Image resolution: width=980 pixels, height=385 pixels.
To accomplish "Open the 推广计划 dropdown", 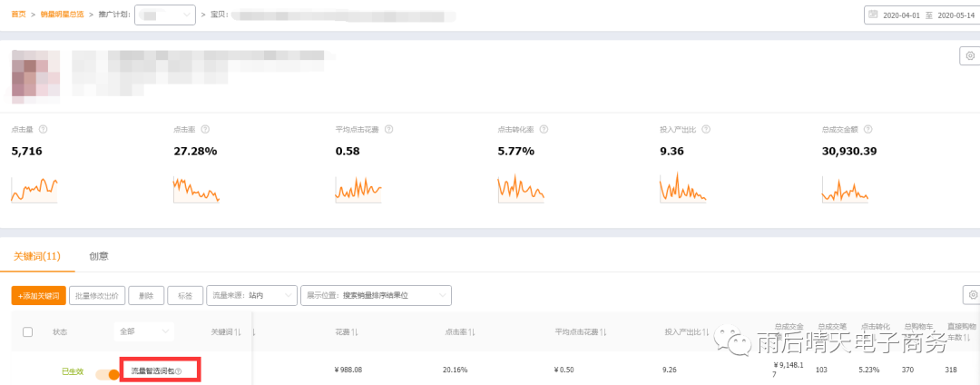I will click(165, 15).
